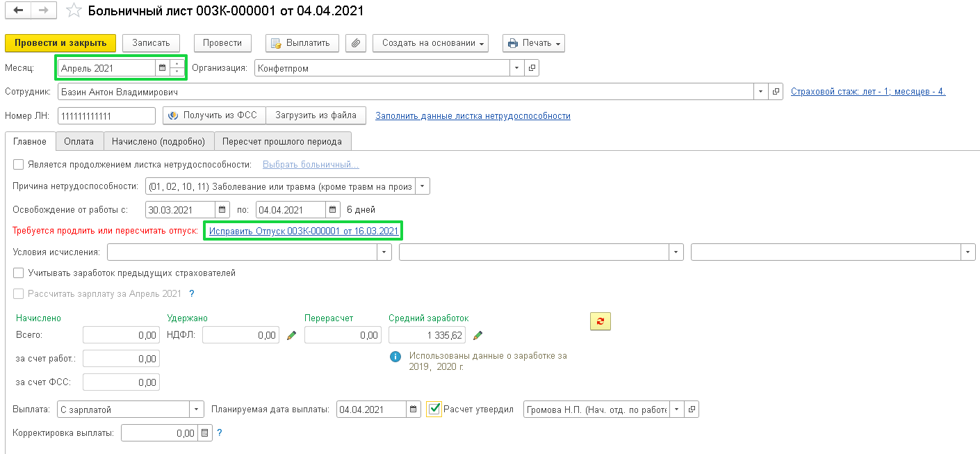The width and height of the screenshot is (980, 454).
Task: Check Учитывать заработок предыдущих страхователей
Action: click(x=19, y=273)
